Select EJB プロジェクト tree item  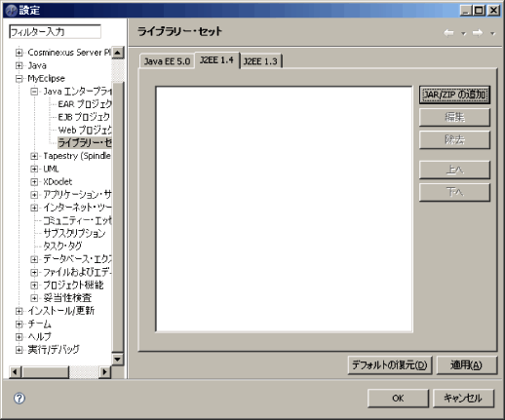coord(84,117)
